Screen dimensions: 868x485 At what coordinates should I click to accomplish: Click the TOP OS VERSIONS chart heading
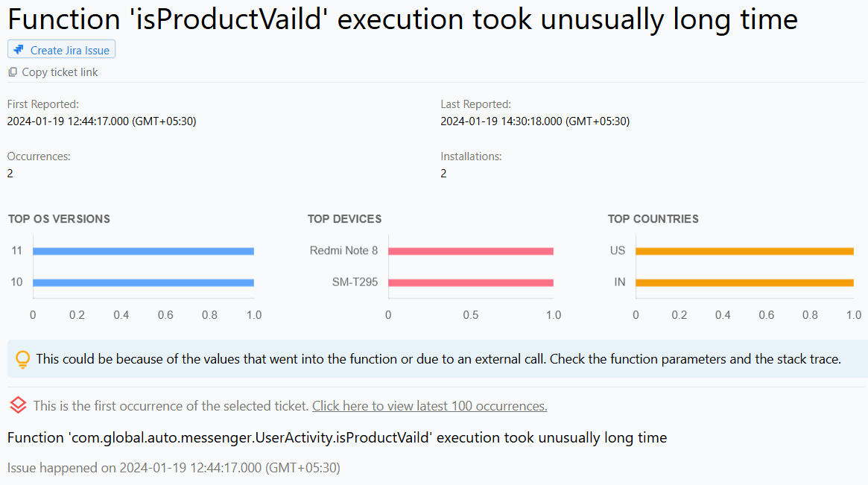(59, 219)
